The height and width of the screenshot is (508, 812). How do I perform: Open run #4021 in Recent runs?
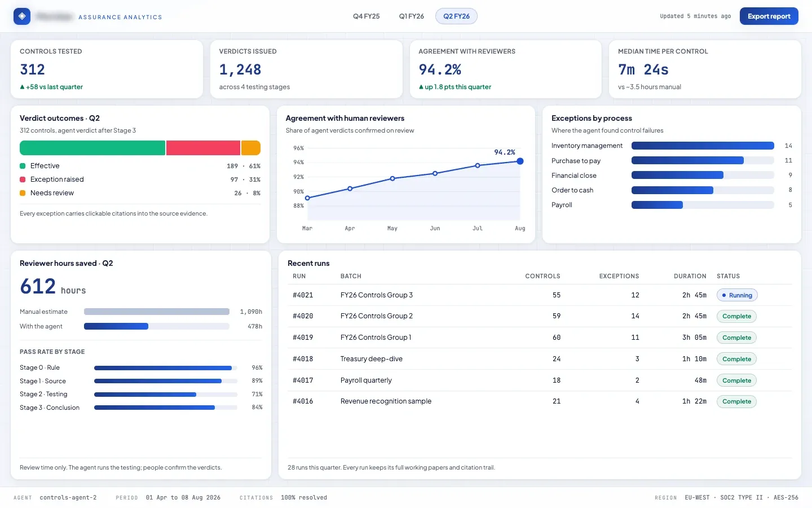[x=540, y=295]
